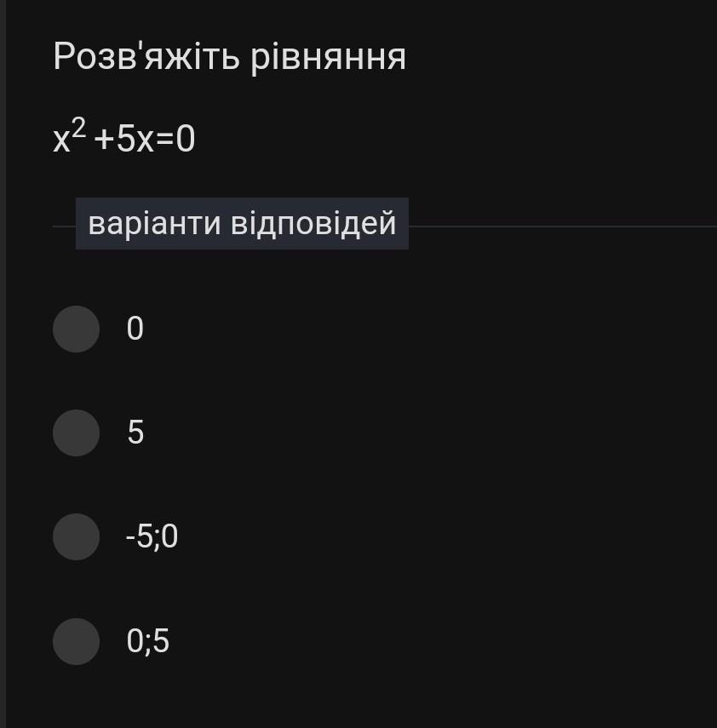The height and width of the screenshot is (728, 717).
Task: Click the divider line right of the label
Action: 562,227
